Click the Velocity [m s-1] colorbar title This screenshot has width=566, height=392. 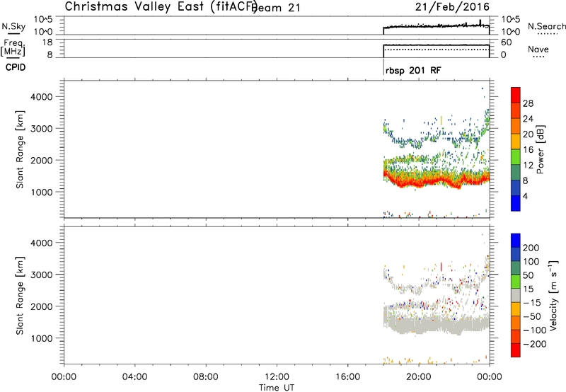(553, 295)
